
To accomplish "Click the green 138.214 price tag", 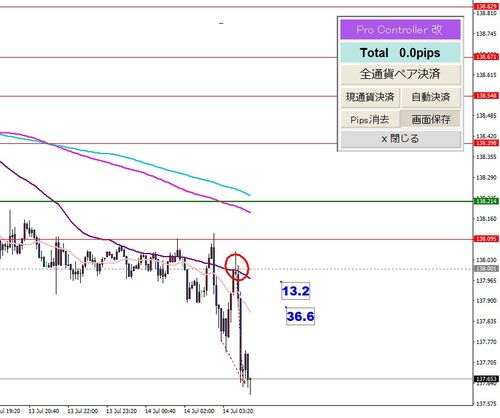I will point(486,201).
